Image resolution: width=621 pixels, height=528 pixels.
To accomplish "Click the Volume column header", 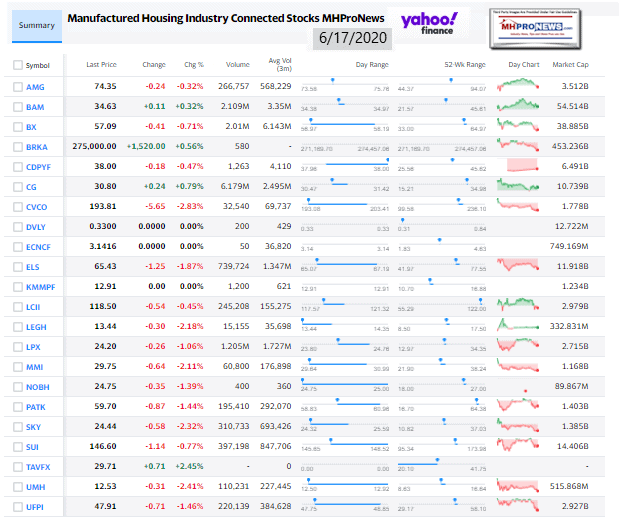I will tap(238, 65).
